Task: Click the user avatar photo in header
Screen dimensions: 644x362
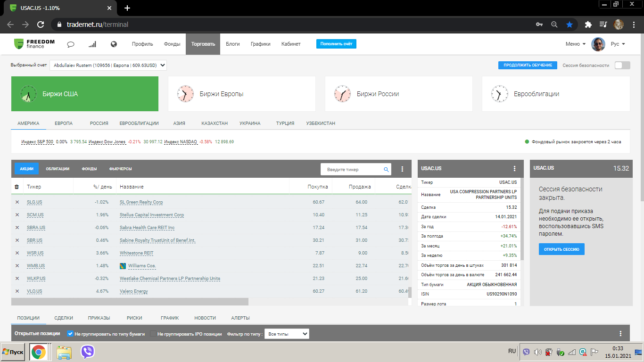Action: point(598,44)
